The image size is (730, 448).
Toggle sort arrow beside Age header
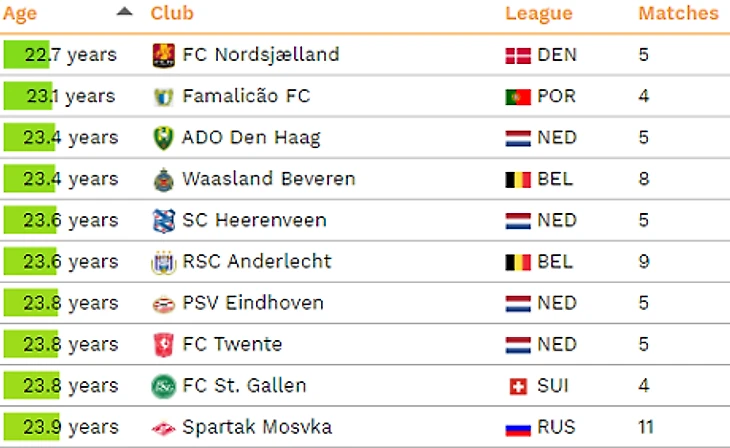click(124, 12)
